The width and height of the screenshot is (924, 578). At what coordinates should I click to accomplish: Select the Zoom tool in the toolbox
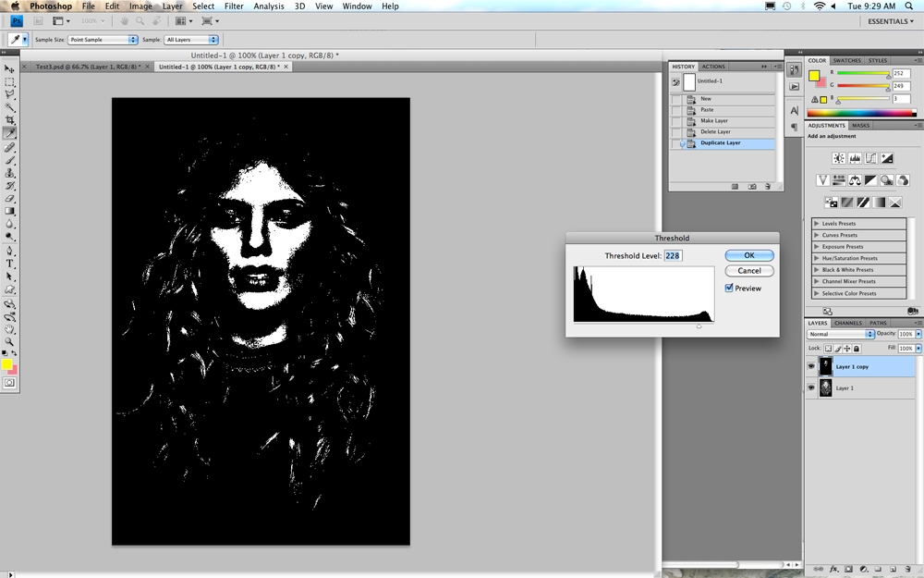(x=9, y=342)
